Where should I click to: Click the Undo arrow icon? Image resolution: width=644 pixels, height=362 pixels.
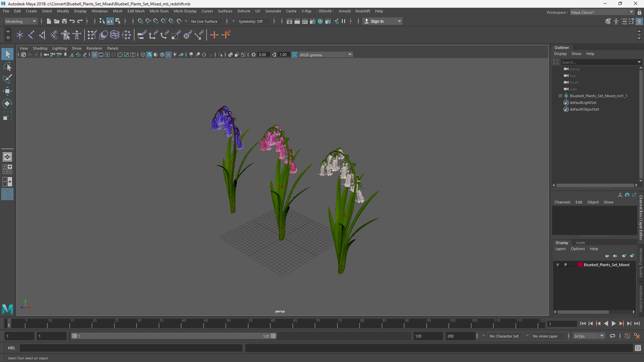pyautogui.click(x=72, y=21)
